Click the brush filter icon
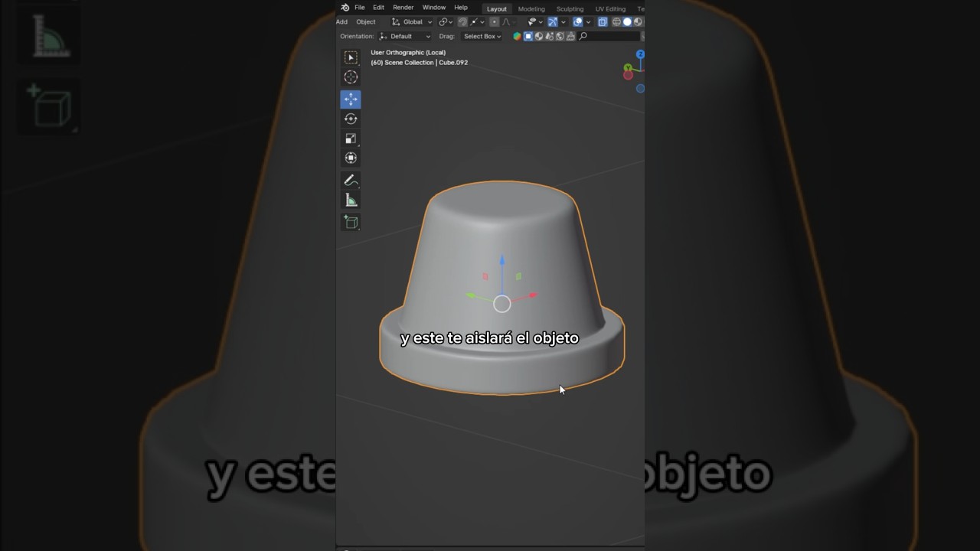This screenshot has width=980, height=551. click(571, 37)
